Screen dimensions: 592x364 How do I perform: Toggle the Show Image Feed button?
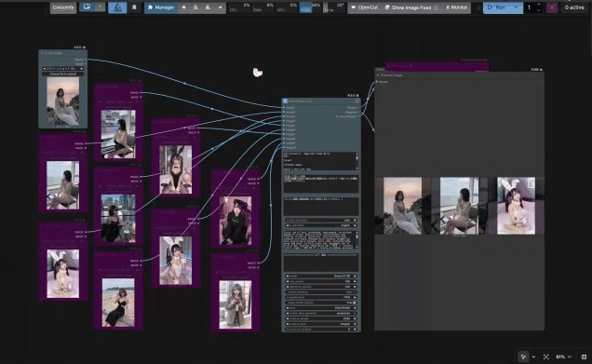411,7
